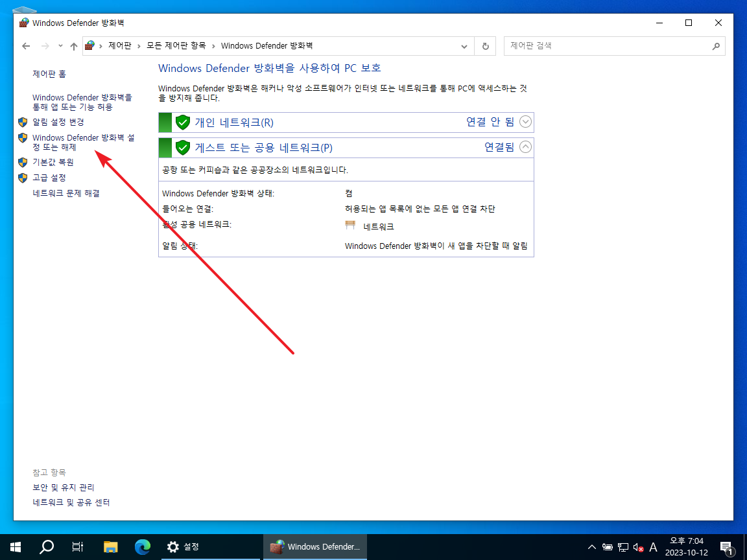This screenshot has width=747, height=560.
Task: Click the shield icon beside 고급 설정
Action: point(23,178)
